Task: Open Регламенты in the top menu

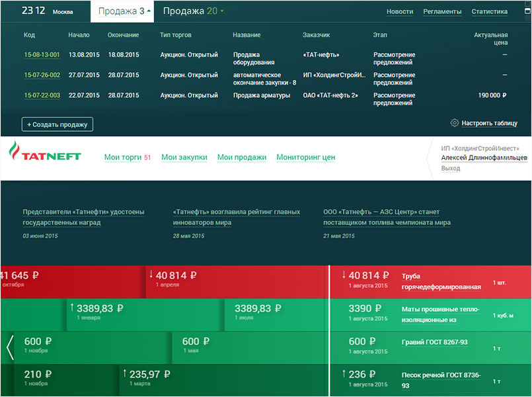Action: (442, 12)
